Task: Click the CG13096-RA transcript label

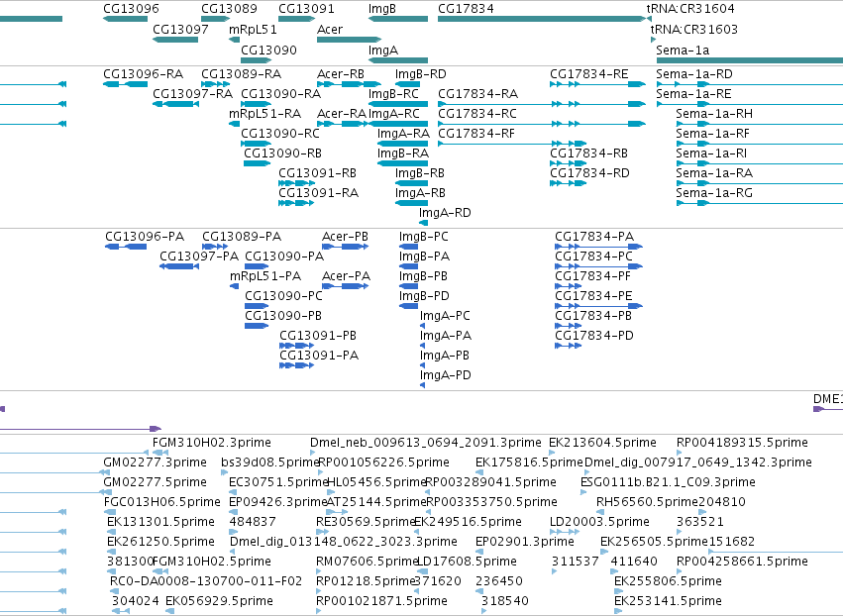Action: coord(143,73)
